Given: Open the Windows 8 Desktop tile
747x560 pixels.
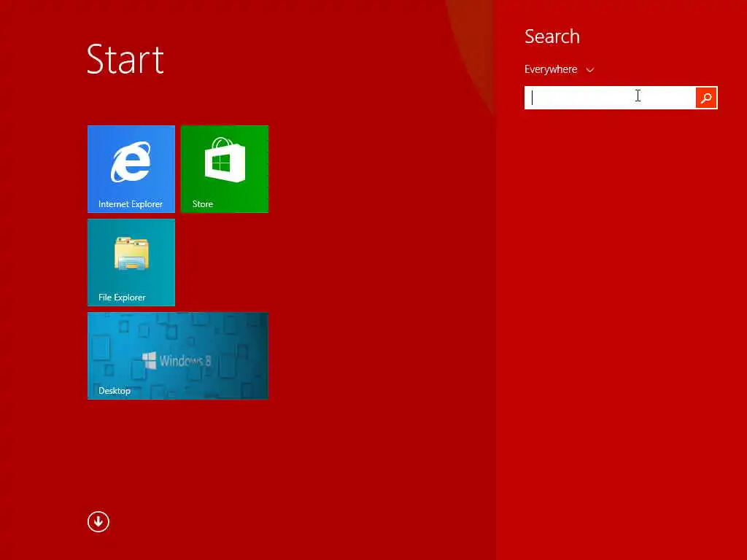Looking at the screenshot, I should [x=178, y=356].
